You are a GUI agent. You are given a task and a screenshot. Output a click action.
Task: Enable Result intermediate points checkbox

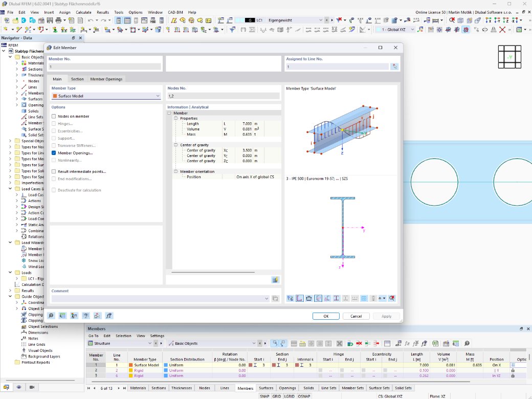(x=54, y=172)
